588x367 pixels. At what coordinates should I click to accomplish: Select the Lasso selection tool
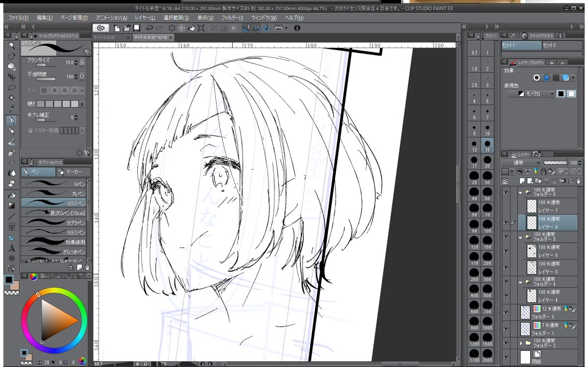[x=11, y=88]
